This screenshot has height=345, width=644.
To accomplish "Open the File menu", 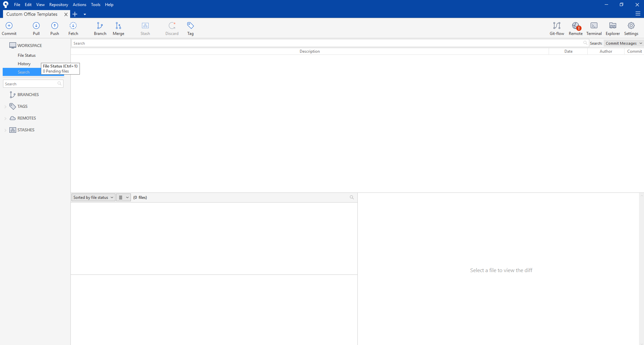I will [x=17, y=5].
